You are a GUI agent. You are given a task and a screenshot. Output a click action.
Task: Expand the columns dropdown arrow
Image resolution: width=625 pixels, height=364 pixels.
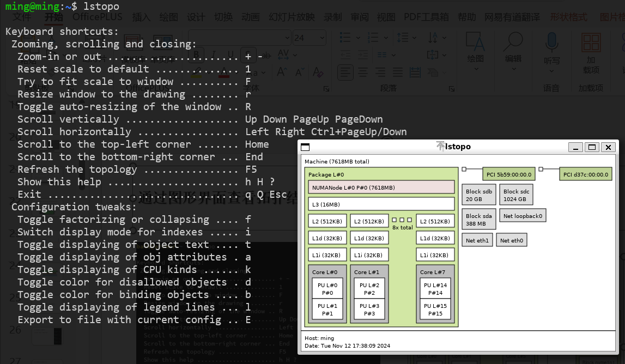tap(393, 55)
